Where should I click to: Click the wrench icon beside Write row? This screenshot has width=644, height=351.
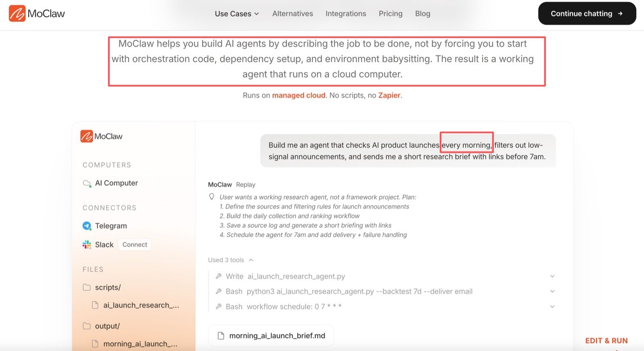pos(219,276)
